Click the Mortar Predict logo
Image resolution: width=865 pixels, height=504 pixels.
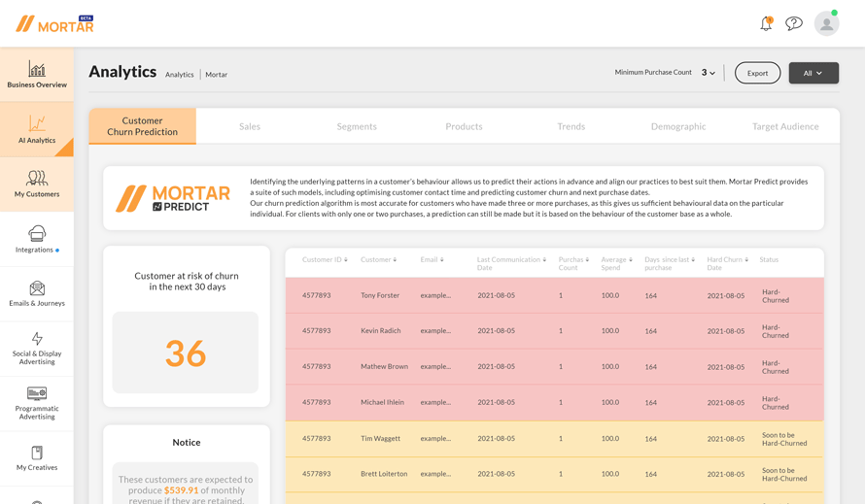point(173,198)
